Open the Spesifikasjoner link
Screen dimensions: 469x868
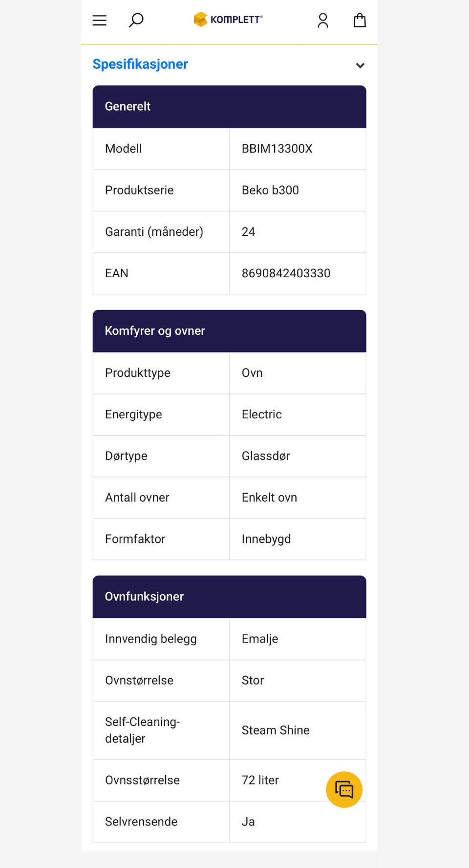tap(140, 64)
